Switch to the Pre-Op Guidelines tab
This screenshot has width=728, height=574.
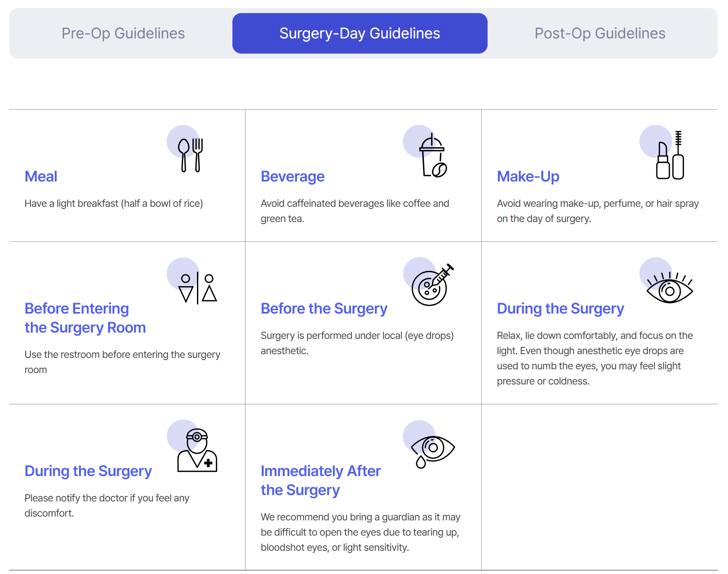coord(123,33)
